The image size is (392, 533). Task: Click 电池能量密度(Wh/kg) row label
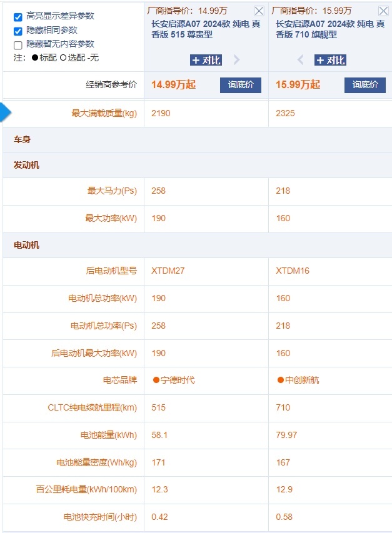[96, 462]
